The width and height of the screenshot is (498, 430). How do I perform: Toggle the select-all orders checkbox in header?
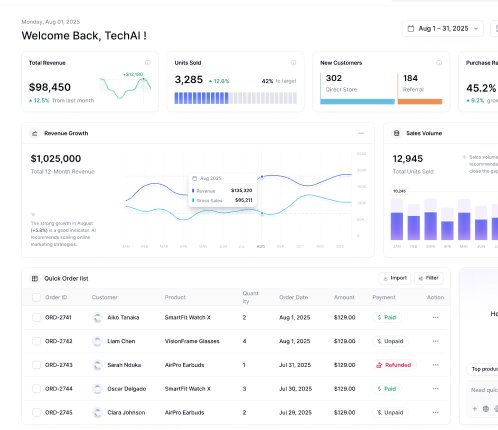tap(36, 297)
